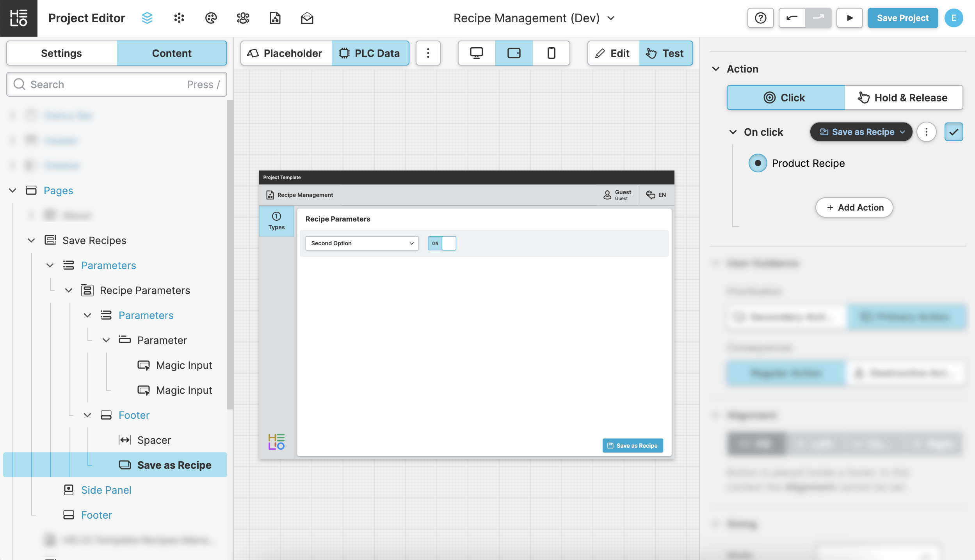
Task: Select the desktop monitor viewport icon
Action: pyautogui.click(x=476, y=53)
